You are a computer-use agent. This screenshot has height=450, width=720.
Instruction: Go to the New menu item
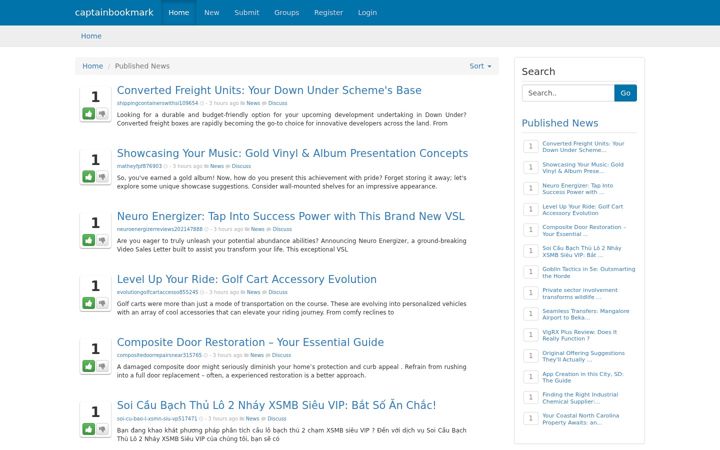click(212, 12)
